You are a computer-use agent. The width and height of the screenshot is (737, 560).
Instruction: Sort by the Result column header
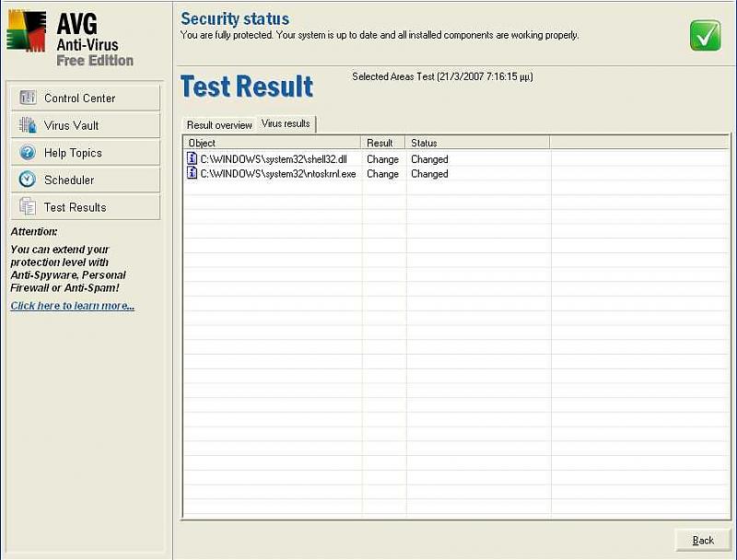(382, 143)
